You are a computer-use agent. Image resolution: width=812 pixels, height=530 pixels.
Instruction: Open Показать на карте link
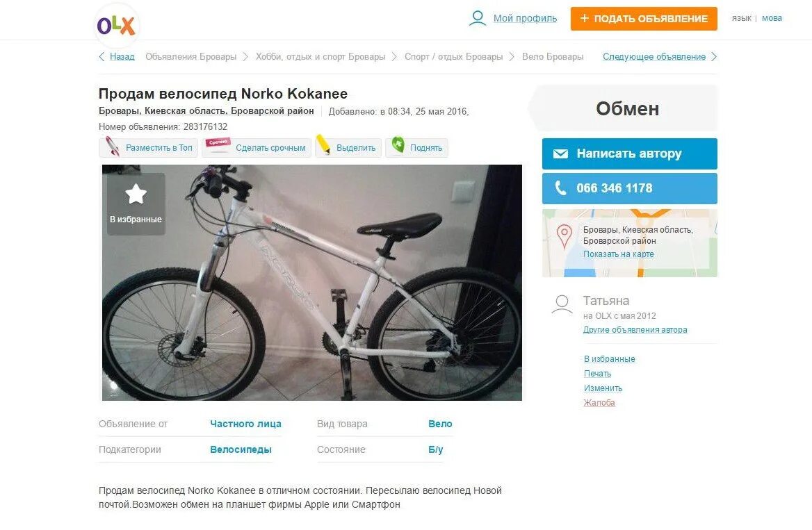click(x=618, y=254)
